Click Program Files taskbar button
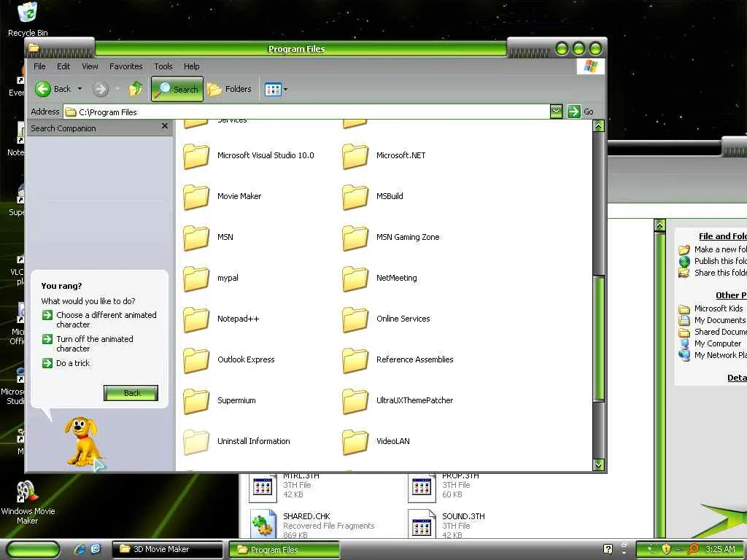Screen dimensions: 747x560 coord(285,550)
